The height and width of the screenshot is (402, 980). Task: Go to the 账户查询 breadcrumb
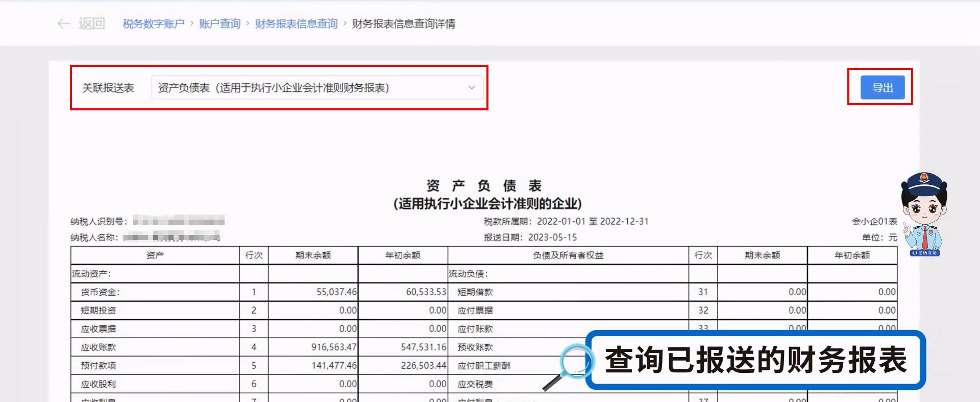[x=219, y=24]
